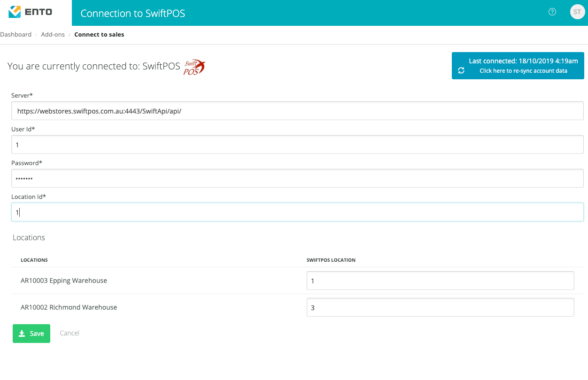Click here to re-sync account data
Image resolution: width=588 pixels, height=380 pixels.
pyautogui.click(x=523, y=71)
